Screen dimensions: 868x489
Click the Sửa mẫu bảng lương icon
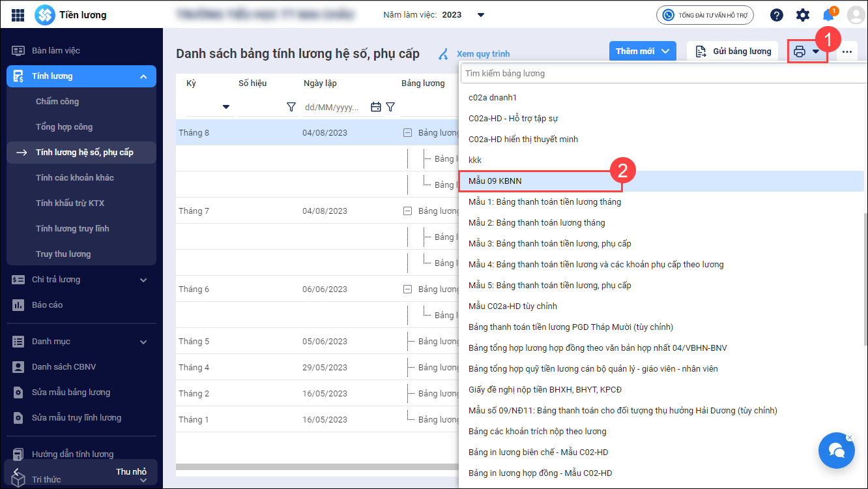pyautogui.click(x=18, y=392)
